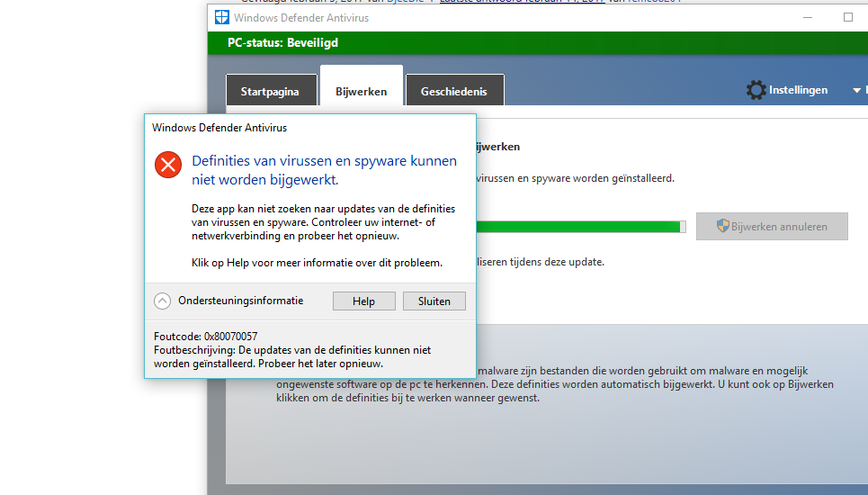This screenshot has width=868, height=495.
Task: Click the Bijwerken annuleren button
Action: pos(772,227)
